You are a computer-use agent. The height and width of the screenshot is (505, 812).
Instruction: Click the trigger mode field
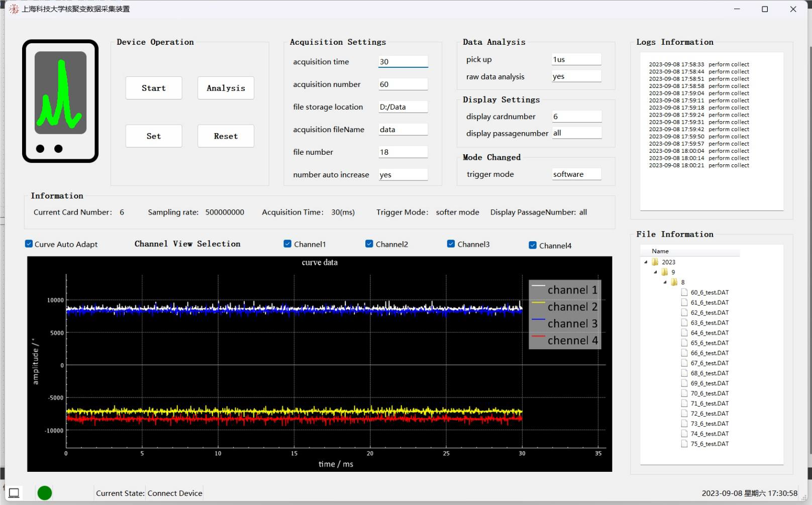tap(576, 174)
